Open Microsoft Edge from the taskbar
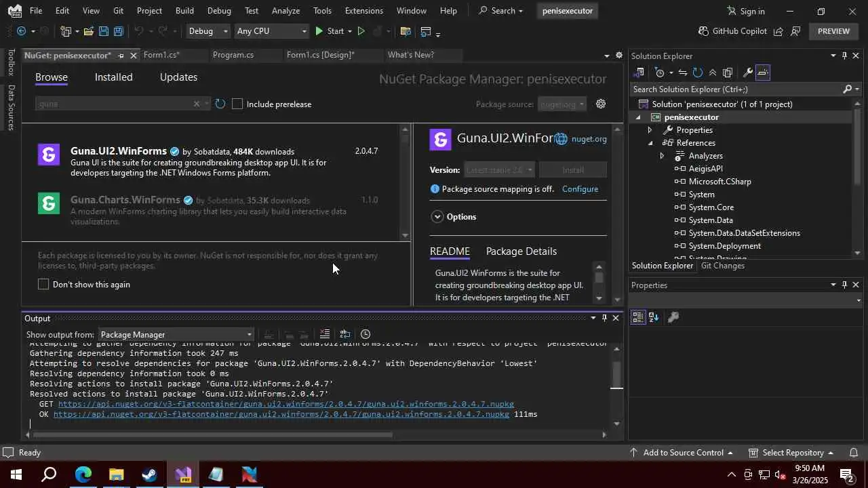The height and width of the screenshot is (488, 868). click(83, 474)
